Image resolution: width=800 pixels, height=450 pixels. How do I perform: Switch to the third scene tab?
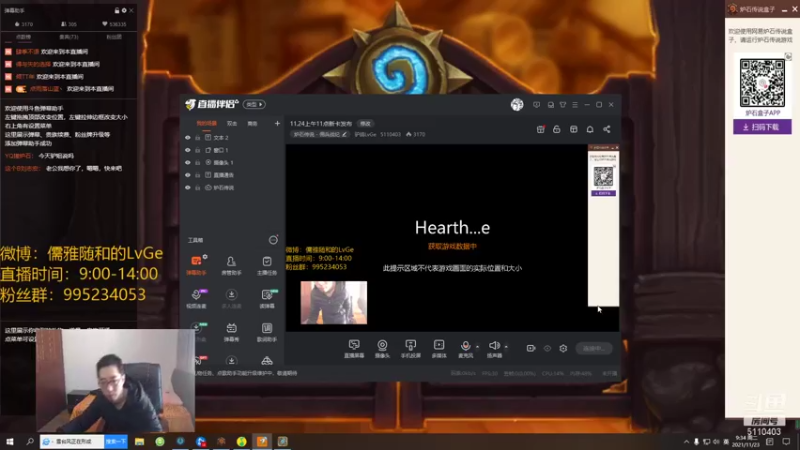tap(252, 123)
